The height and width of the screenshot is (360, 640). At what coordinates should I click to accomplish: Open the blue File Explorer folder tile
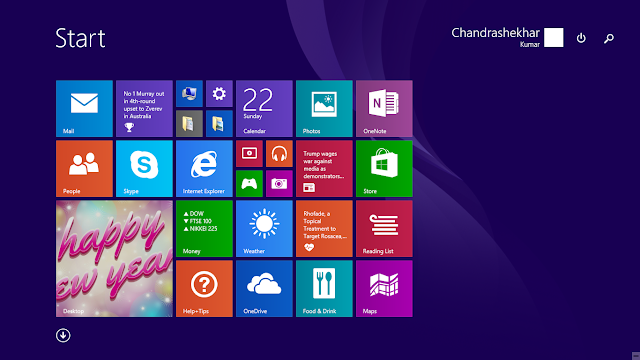pyautogui.click(x=219, y=124)
